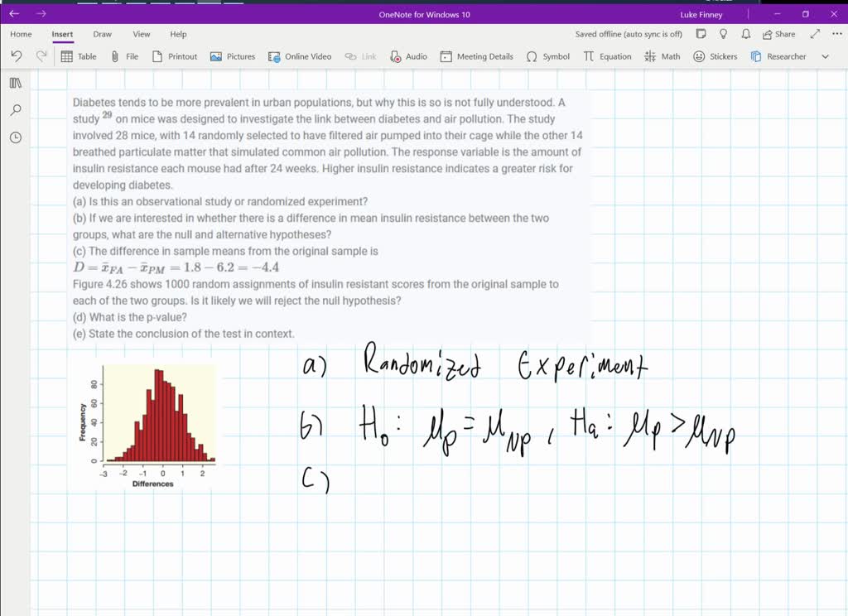The height and width of the screenshot is (616, 848).
Task: Open the notifications bell
Action: (745, 34)
